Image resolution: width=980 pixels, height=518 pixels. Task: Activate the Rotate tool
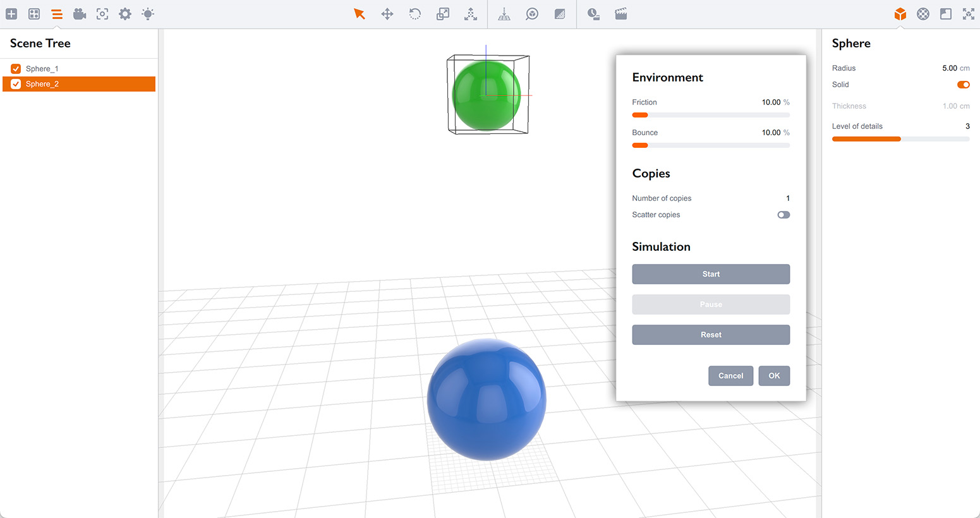point(414,14)
